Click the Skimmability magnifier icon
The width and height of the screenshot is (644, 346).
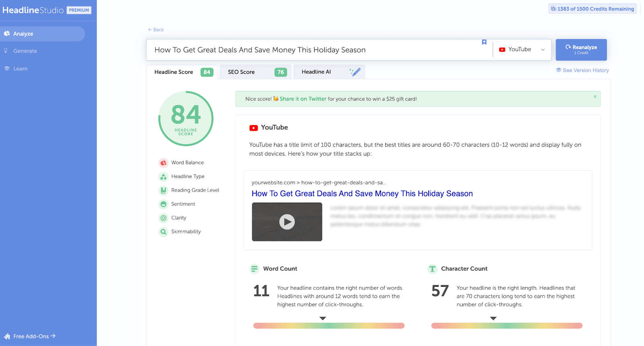pos(163,232)
